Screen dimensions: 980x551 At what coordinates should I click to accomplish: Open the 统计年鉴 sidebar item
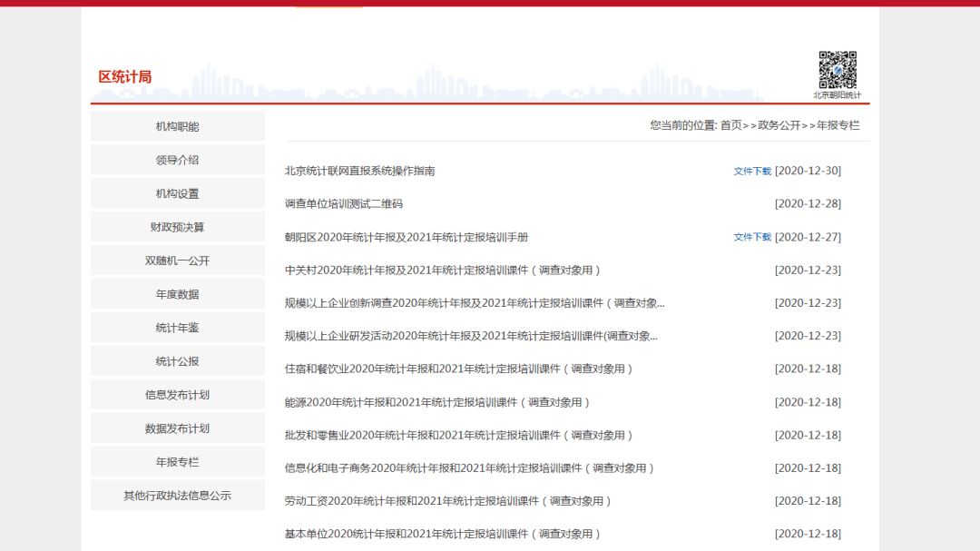pos(177,327)
